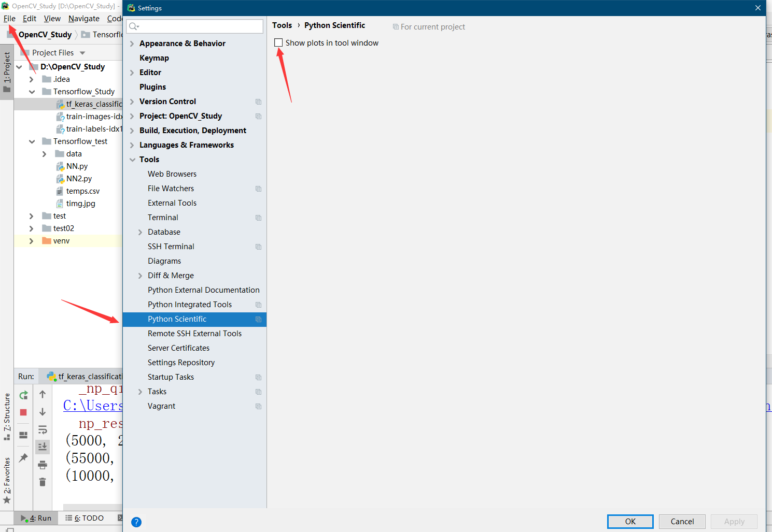This screenshot has width=772, height=532.
Task: Confirm settings with the OK button
Action: point(630,521)
